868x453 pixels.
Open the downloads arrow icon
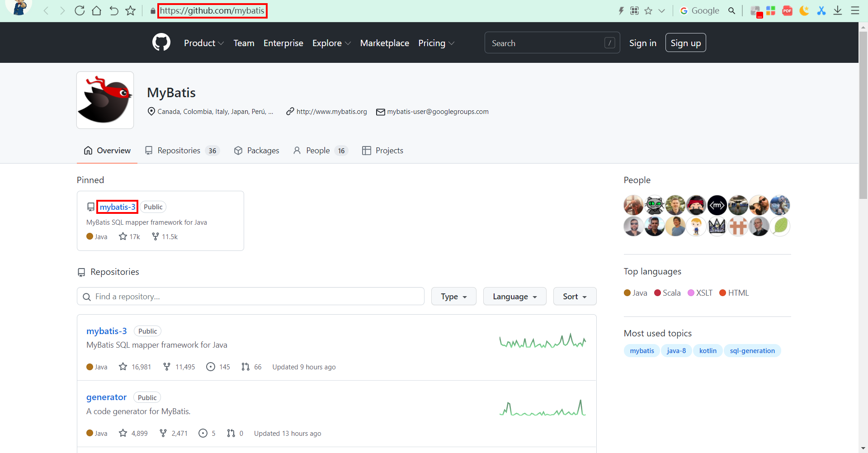coord(838,10)
